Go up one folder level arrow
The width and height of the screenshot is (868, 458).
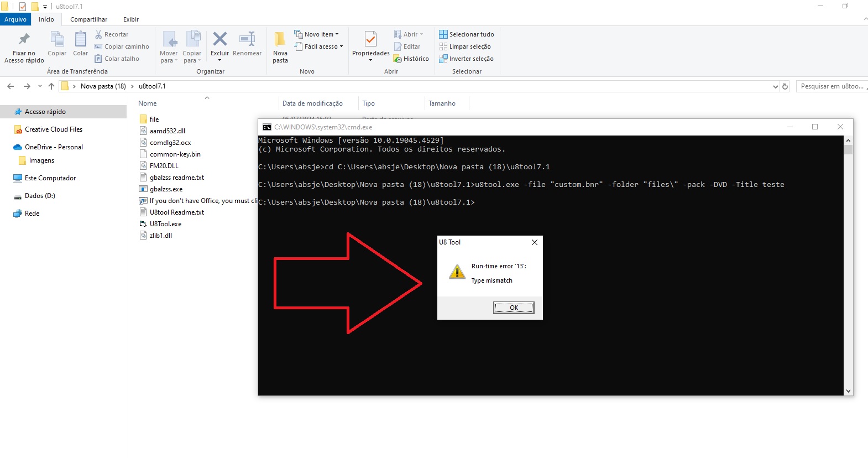click(51, 86)
